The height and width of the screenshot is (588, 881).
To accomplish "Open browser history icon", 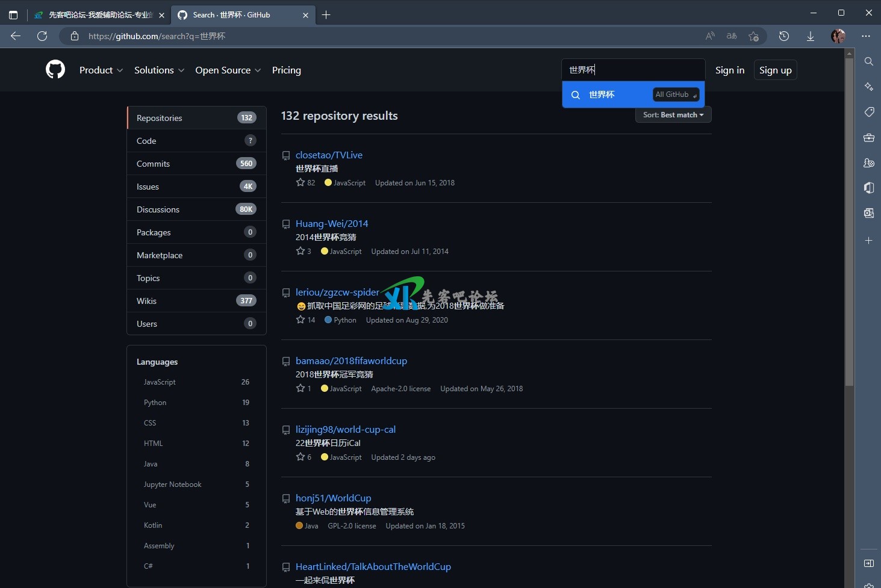I will 784,36.
